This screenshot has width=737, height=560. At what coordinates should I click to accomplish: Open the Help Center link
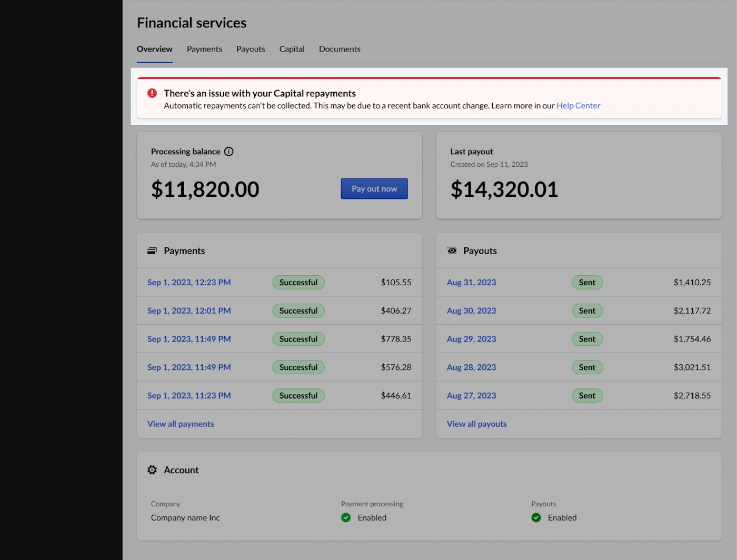point(578,105)
